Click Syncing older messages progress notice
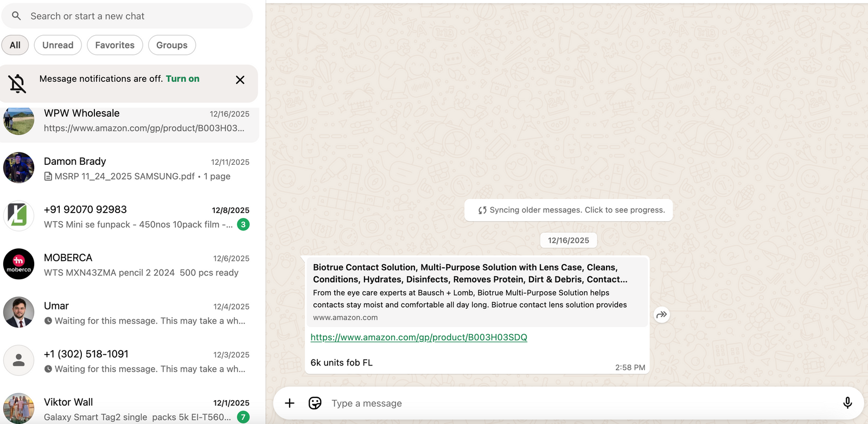The image size is (868, 424). click(569, 210)
